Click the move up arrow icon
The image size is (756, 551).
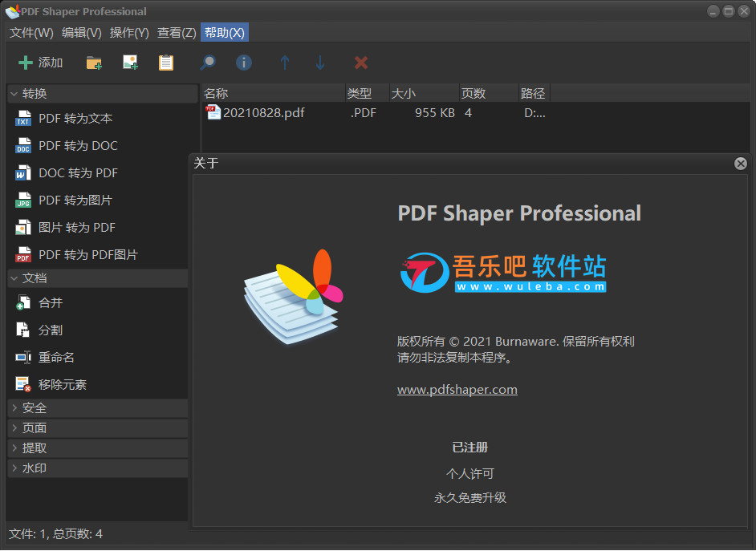(x=285, y=63)
